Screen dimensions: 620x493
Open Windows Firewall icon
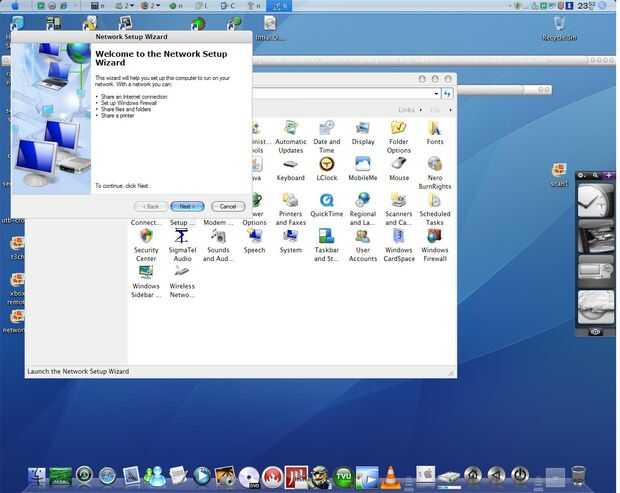[435, 245]
